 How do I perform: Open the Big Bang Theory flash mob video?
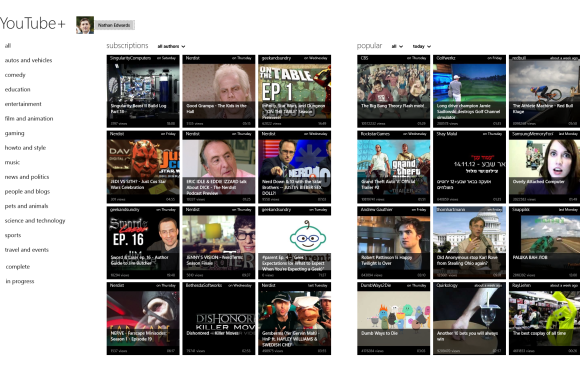point(394,91)
